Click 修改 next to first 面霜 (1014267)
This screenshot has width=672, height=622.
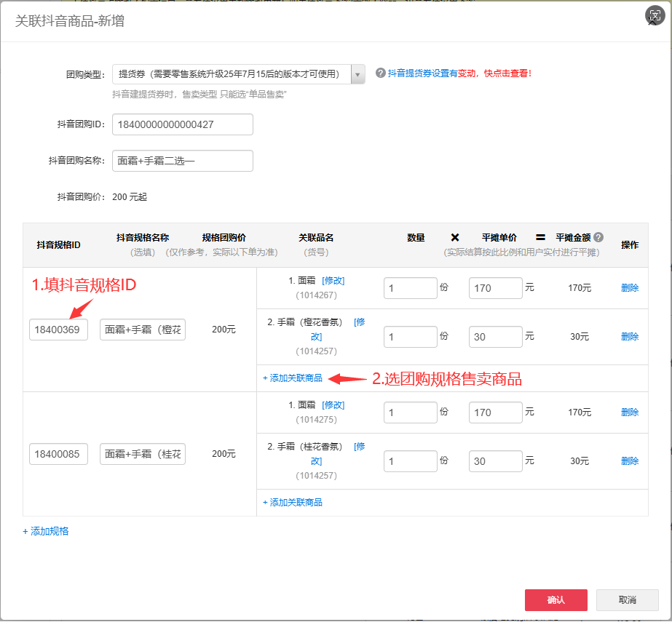(333, 281)
